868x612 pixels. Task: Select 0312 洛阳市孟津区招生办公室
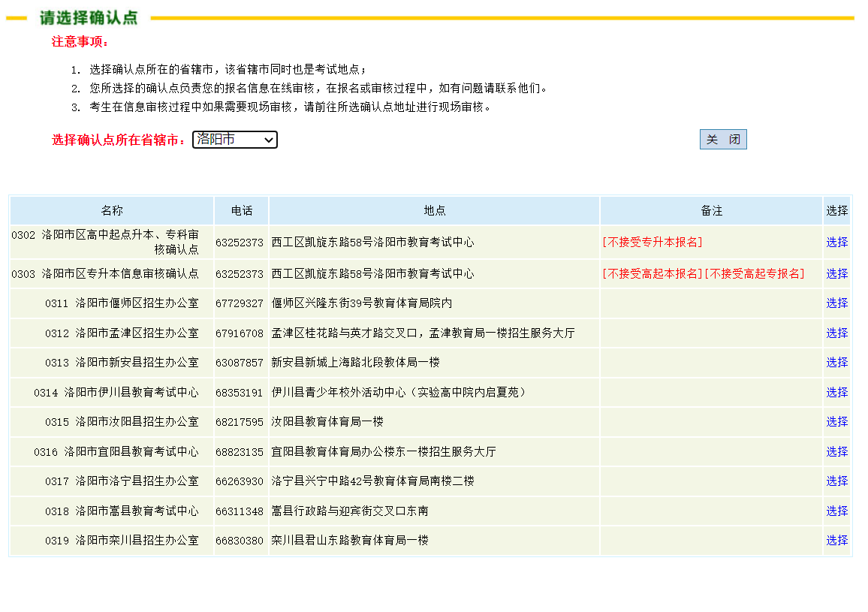(836, 333)
